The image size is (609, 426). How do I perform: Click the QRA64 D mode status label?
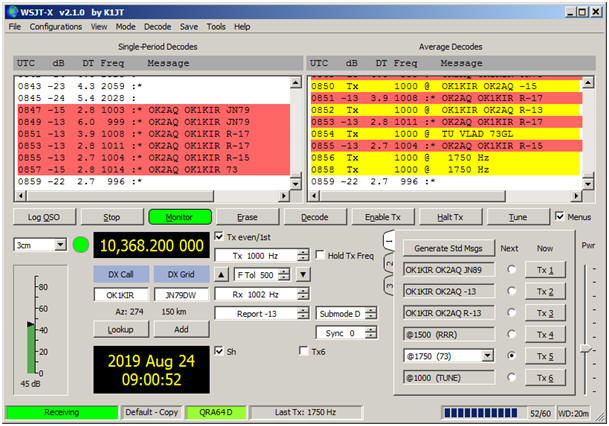216,412
